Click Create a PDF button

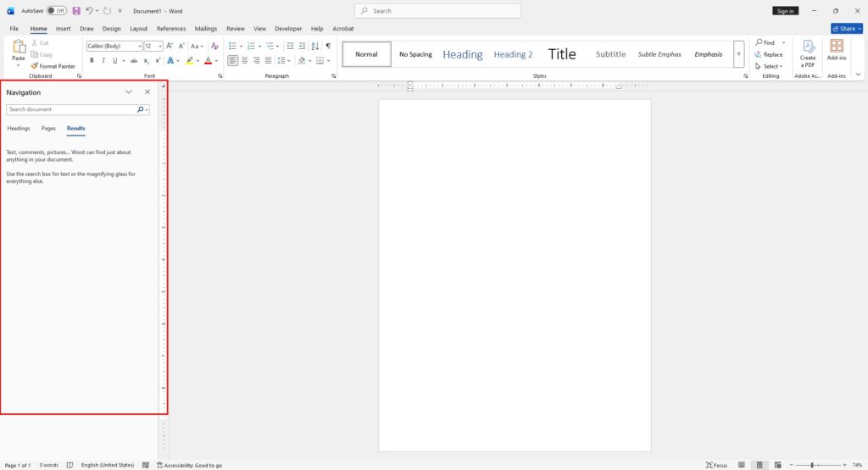808,53
